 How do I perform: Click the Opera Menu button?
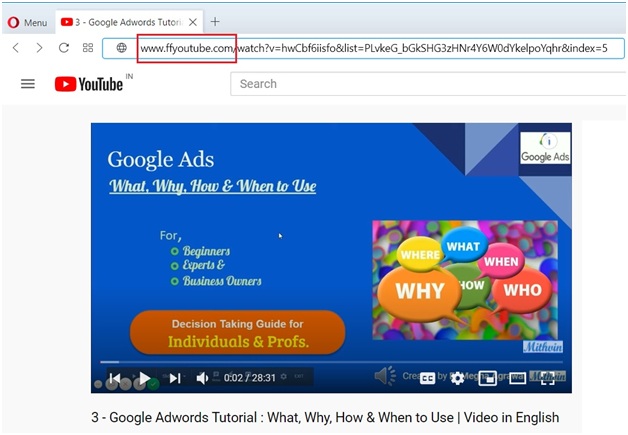(x=27, y=22)
